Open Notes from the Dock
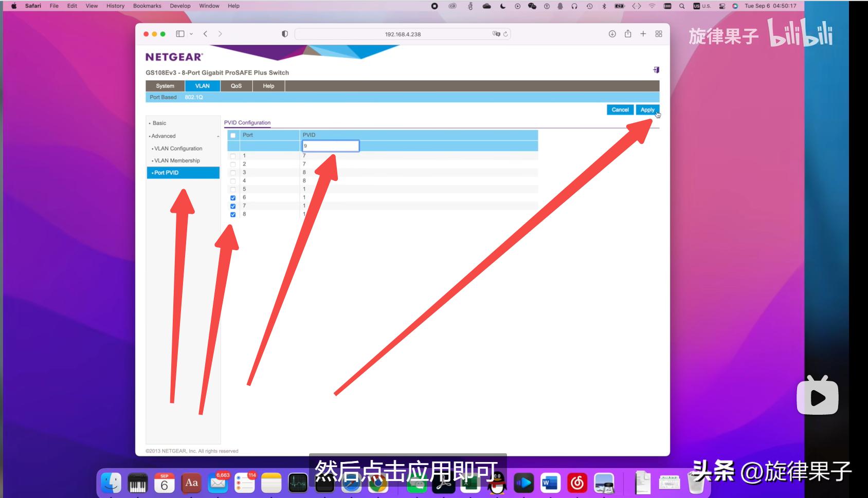868x498 pixels. pos(272,483)
